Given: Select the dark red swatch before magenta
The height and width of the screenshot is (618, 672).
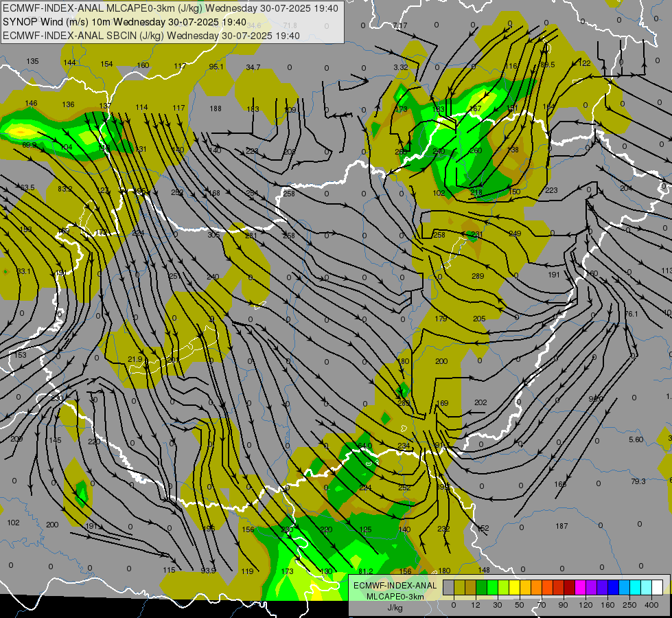Looking at the screenshot, I should tap(569, 588).
